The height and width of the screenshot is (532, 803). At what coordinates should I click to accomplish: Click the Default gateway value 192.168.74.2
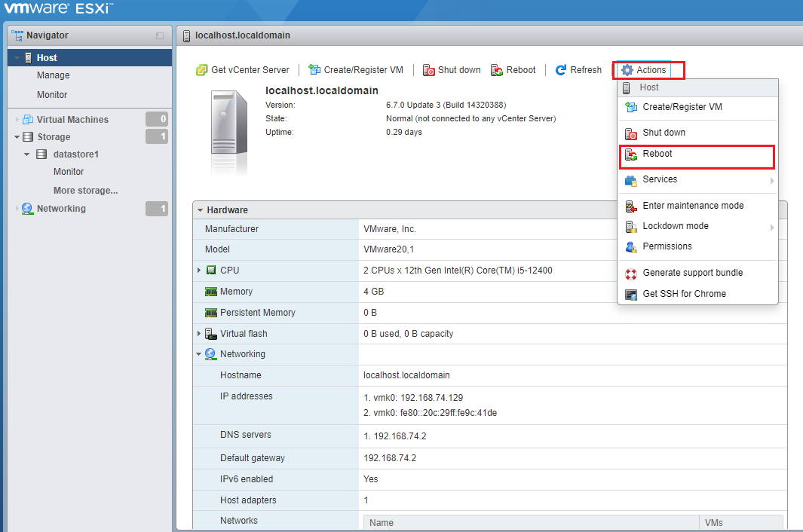click(390, 458)
